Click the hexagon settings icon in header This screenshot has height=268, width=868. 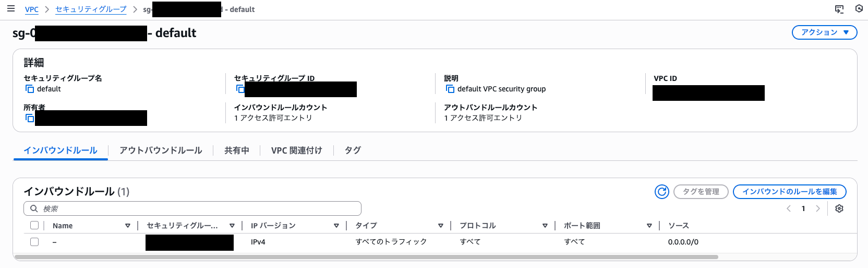click(x=859, y=9)
